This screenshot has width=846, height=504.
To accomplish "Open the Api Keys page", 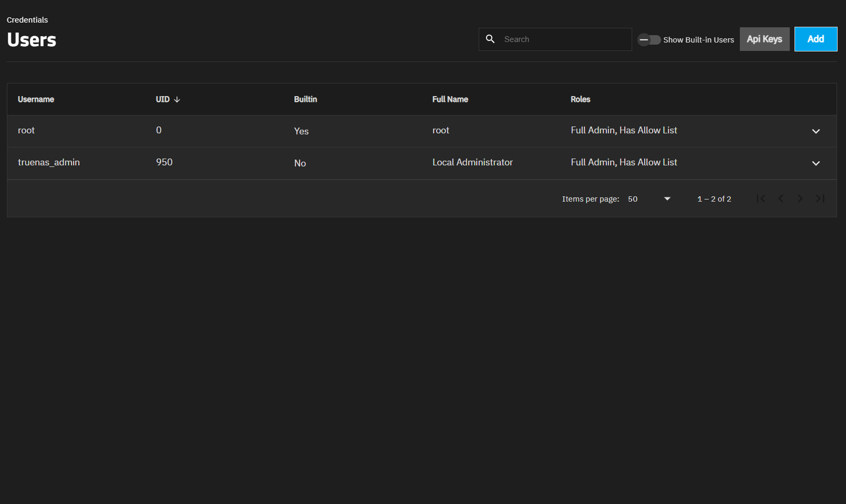I will click(764, 39).
